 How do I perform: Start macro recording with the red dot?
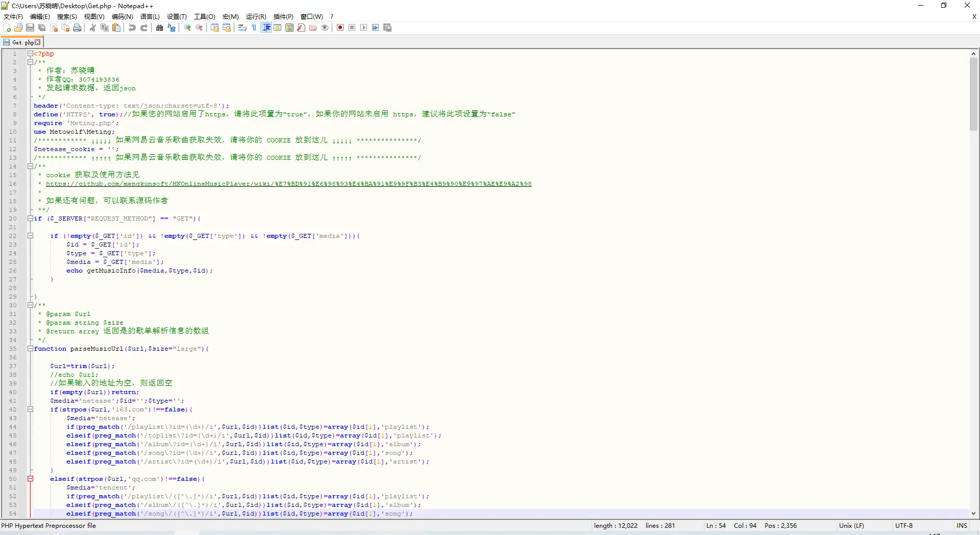[x=340, y=28]
